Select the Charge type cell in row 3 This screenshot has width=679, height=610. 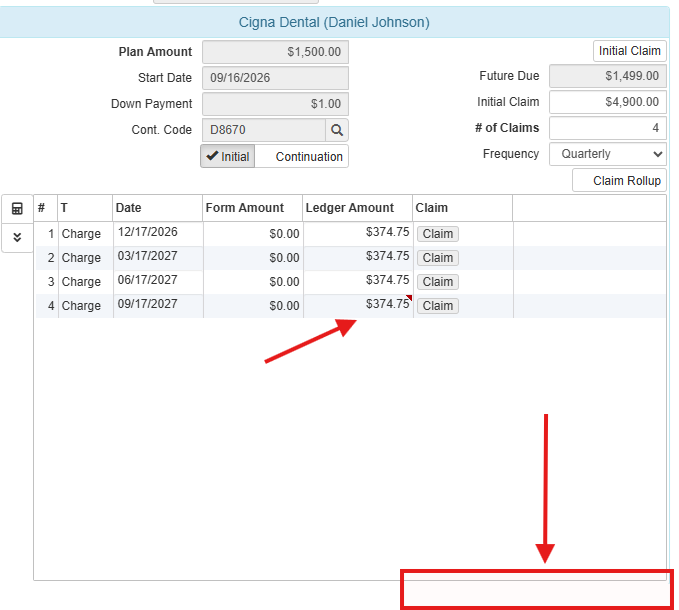click(86, 282)
